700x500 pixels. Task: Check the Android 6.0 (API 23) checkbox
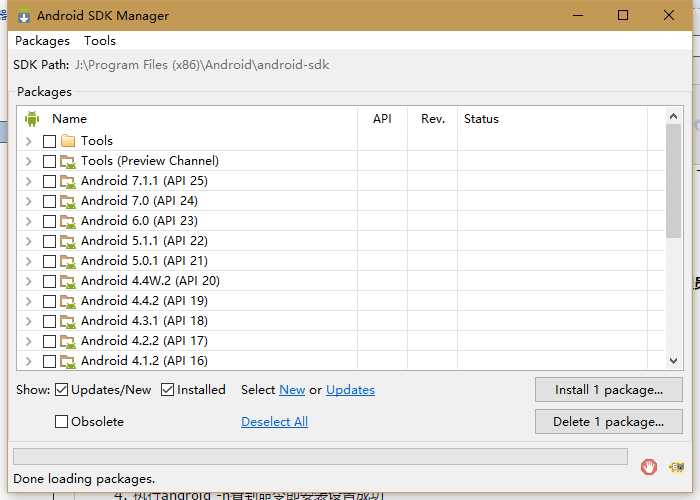(x=49, y=221)
